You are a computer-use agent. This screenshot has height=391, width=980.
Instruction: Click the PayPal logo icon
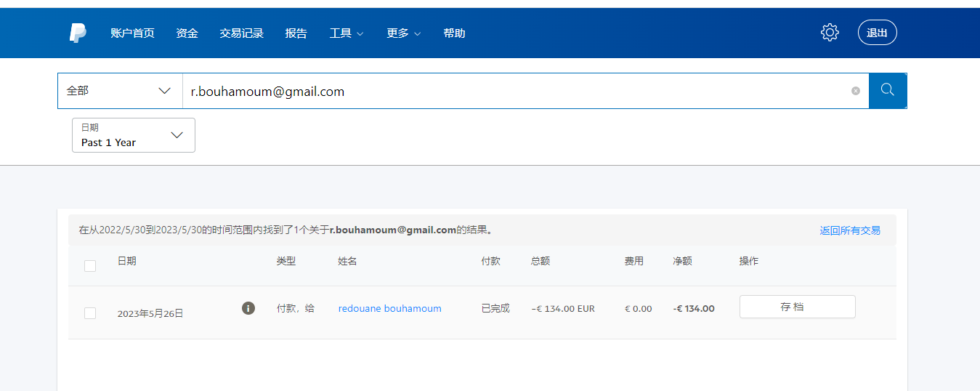click(78, 33)
